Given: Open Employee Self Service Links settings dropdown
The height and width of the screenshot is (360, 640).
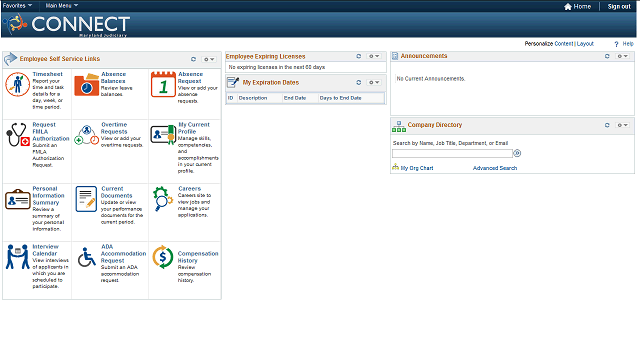Looking at the screenshot, I should [209, 60].
